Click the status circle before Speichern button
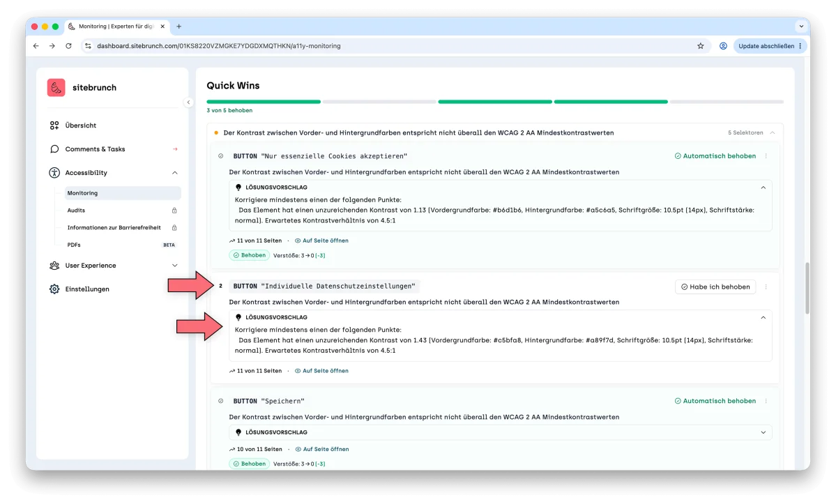Viewport: 836px width, 504px height. click(x=221, y=401)
